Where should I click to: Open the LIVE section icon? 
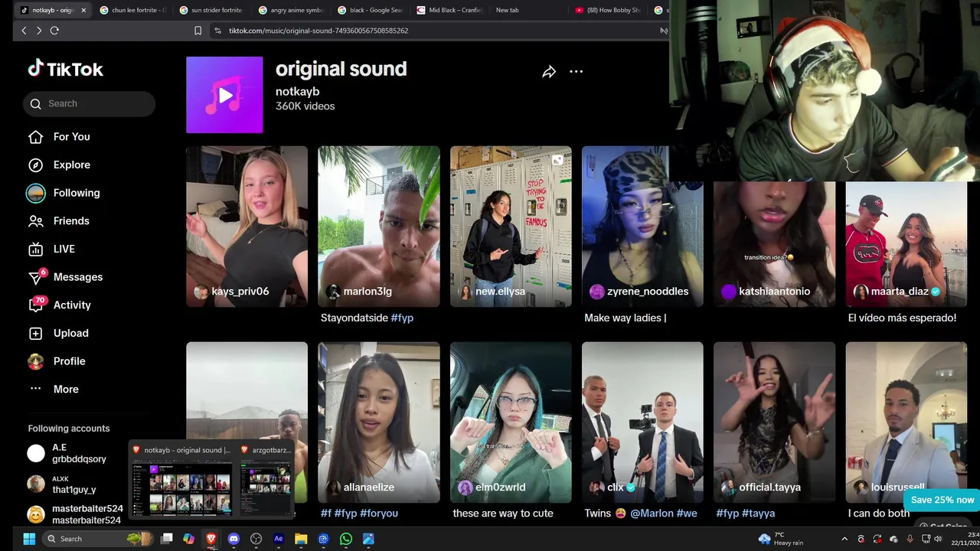(36, 249)
